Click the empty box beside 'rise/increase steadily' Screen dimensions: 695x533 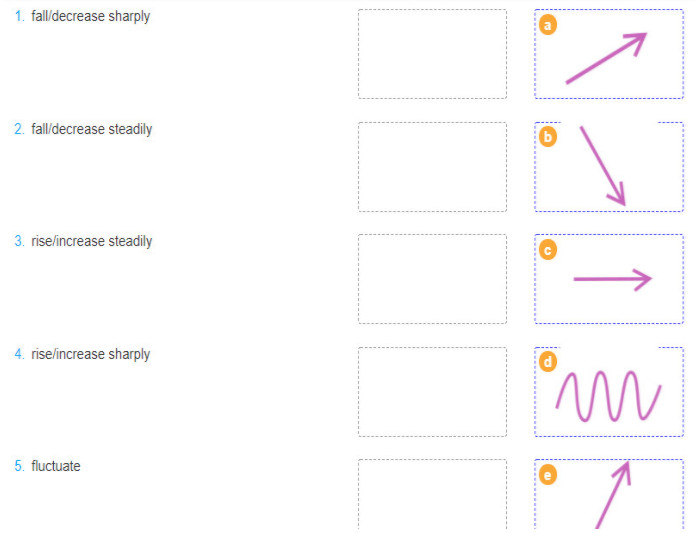(x=432, y=279)
